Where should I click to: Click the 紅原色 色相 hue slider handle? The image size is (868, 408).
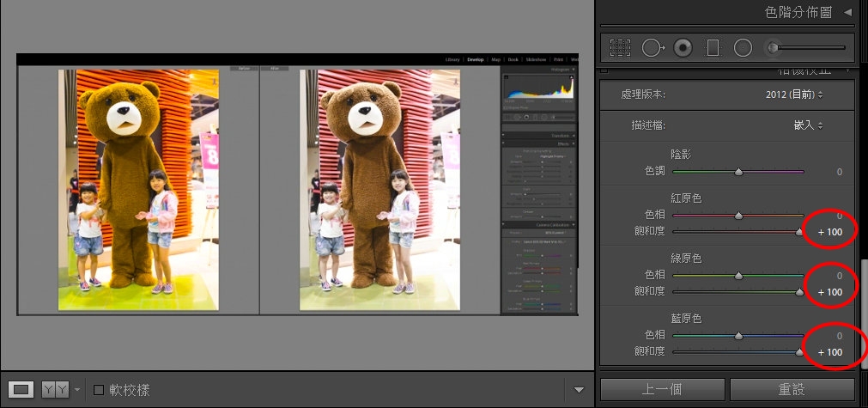tap(738, 216)
